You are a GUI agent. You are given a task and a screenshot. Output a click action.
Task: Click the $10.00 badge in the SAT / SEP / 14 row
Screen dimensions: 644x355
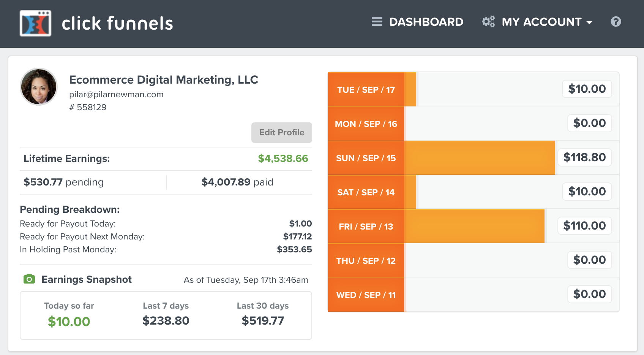(587, 192)
